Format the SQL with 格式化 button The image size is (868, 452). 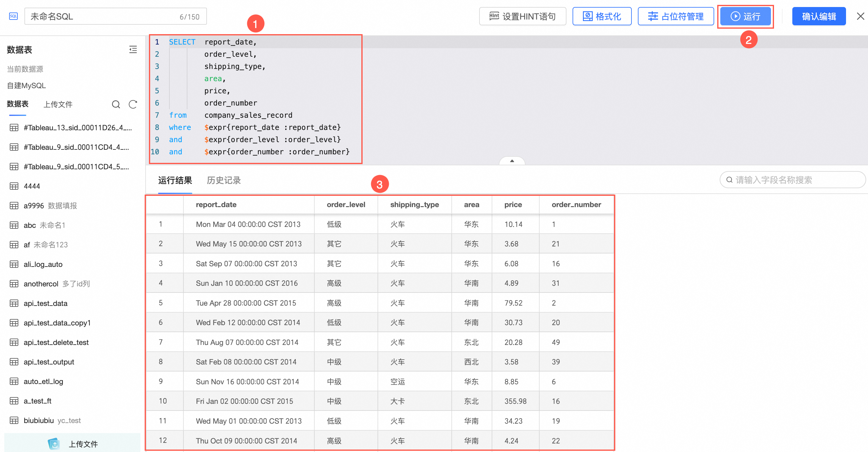click(602, 16)
